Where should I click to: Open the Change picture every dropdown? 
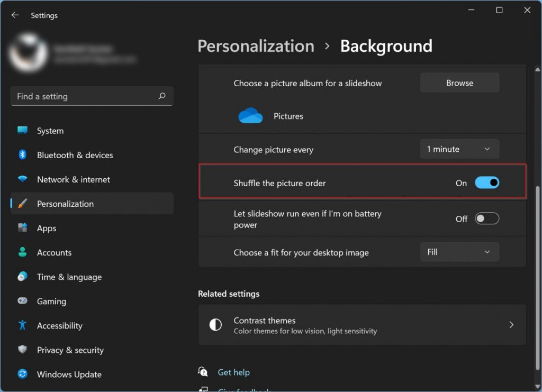coord(459,149)
